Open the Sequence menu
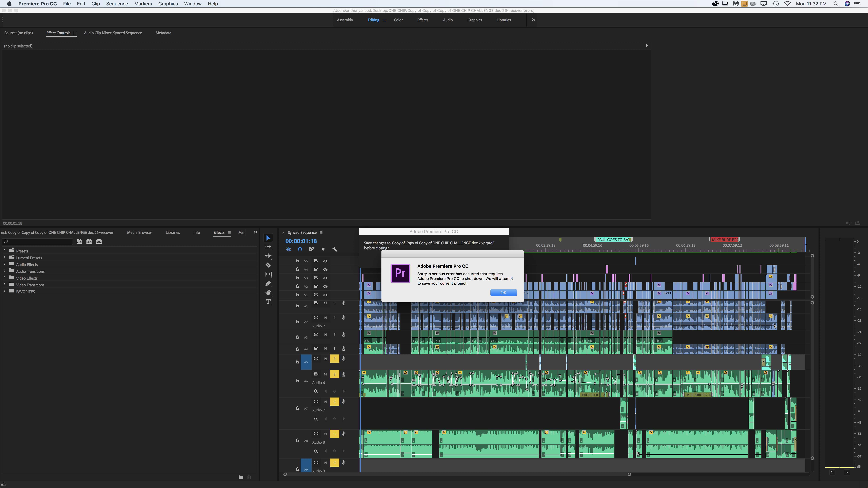Viewport: 868px width, 488px height. click(x=117, y=4)
